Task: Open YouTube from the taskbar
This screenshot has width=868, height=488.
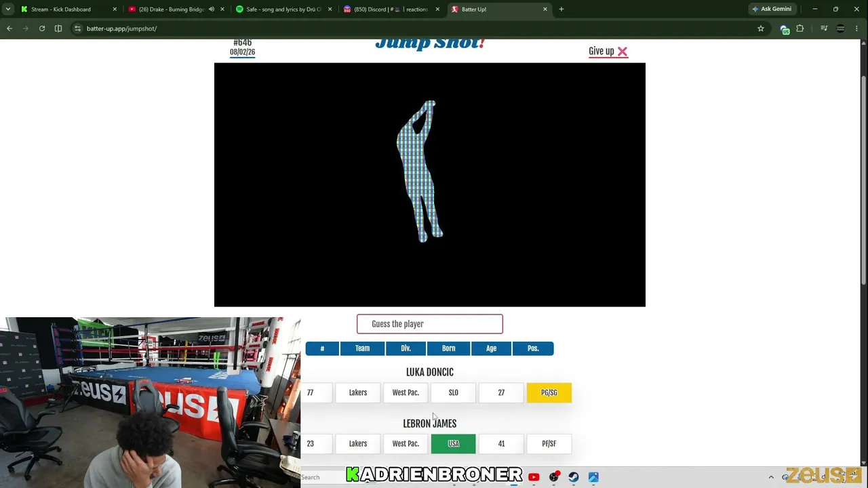Action: click(x=534, y=477)
